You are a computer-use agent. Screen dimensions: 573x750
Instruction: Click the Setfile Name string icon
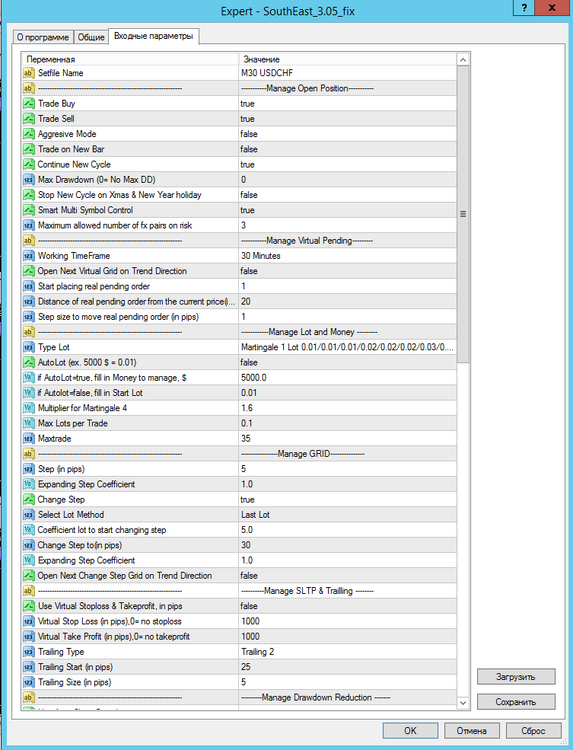29,73
